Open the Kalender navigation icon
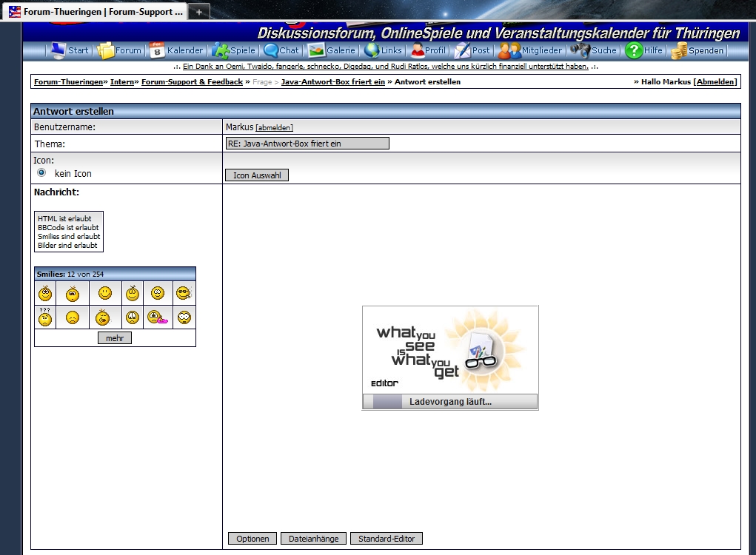756x555 pixels. tap(157, 50)
